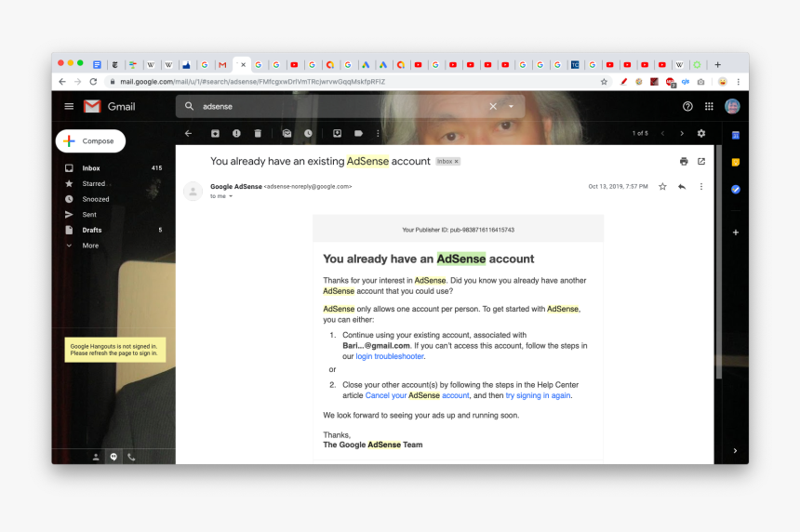Get add-ons with plus icon
Screen dimensions: 800x532
(x=736, y=233)
